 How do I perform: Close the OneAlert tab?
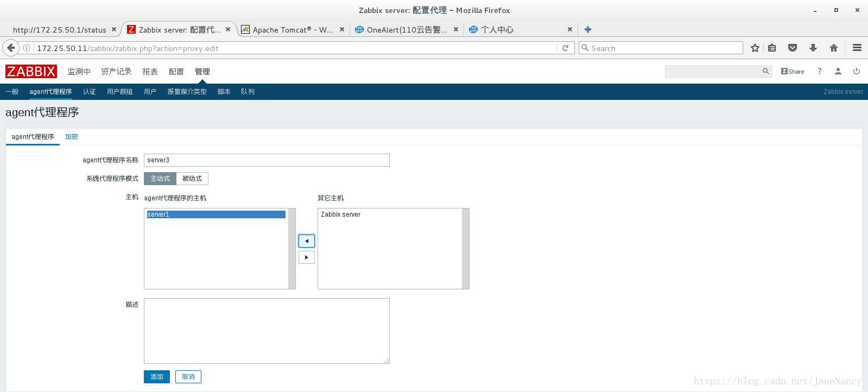click(455, 29)
